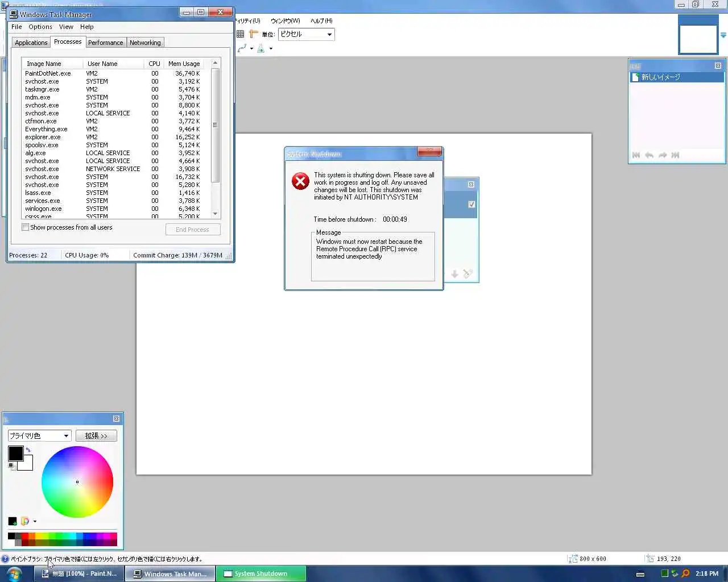The width and height of the screenshot is (728, 582).
Task: Open the Options menu in Task Manager
Action: pos(40,27)
